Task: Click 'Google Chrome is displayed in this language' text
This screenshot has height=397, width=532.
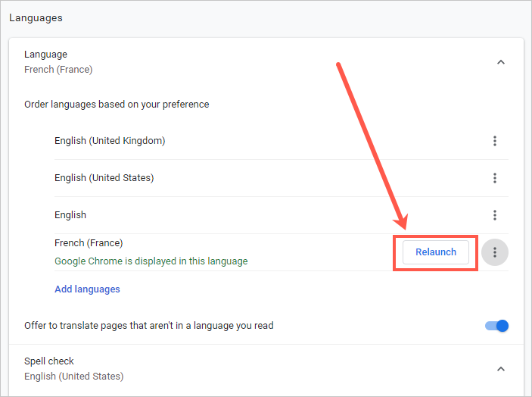Action: tap(151, 261)
